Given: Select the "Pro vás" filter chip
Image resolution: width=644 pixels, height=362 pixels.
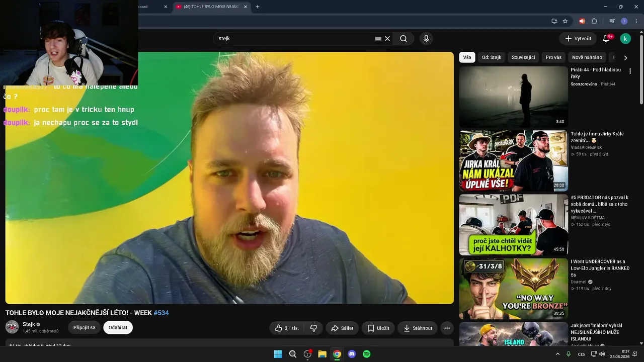Looking at the screenshot, I should (x=553, y=57).
